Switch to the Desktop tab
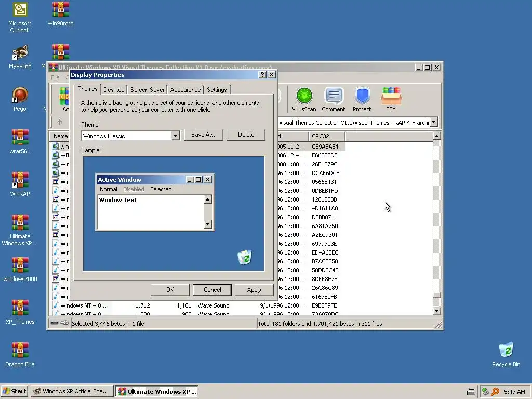 tap(114, 90)
